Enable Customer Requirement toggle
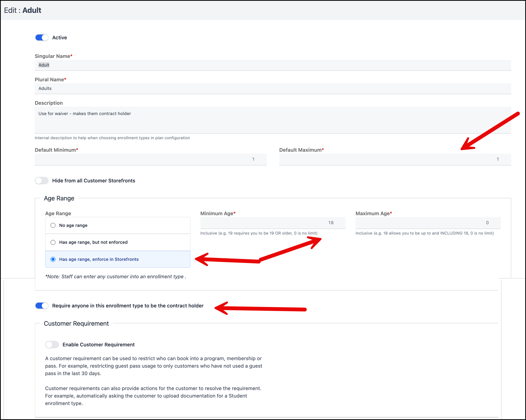526x420 pixels. point(52,345)
